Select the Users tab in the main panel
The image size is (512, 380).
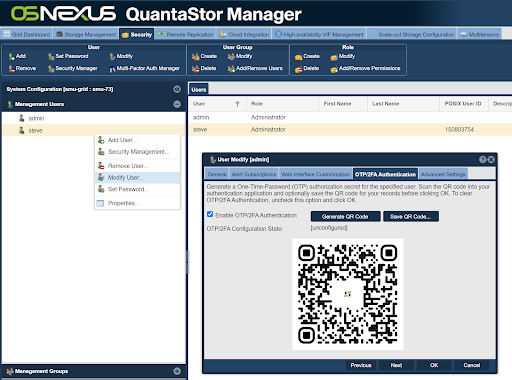coord(199,89)
